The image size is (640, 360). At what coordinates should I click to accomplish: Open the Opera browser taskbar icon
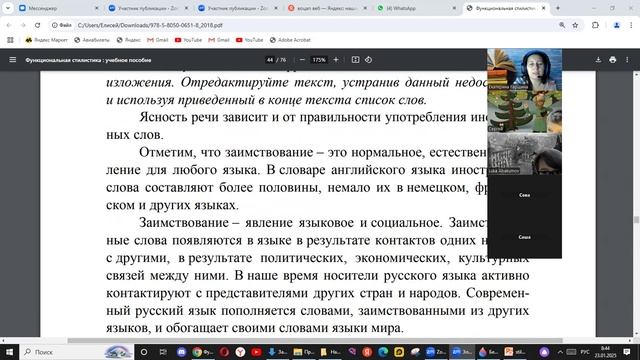(x=224, y=352)
